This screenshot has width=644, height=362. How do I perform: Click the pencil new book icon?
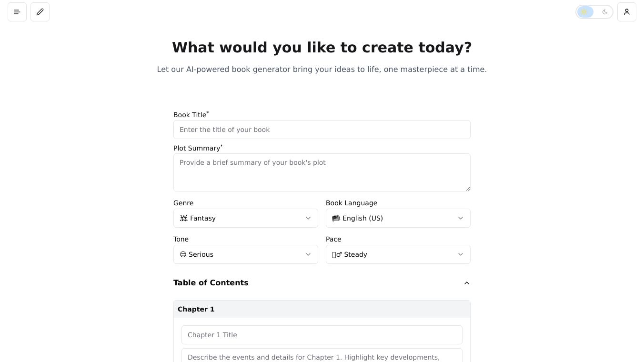(40, 12)
